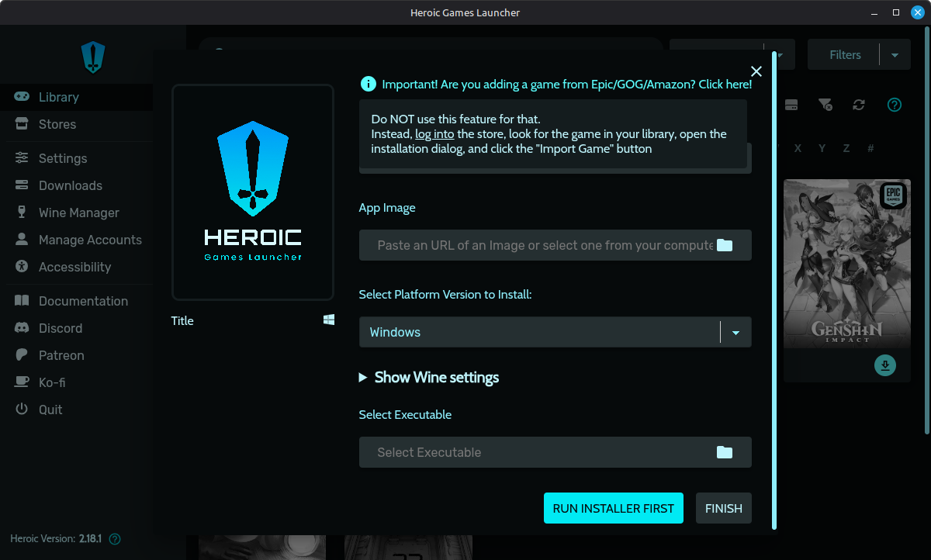Jump to letter Z in alphabet filter

click(846, 148)
